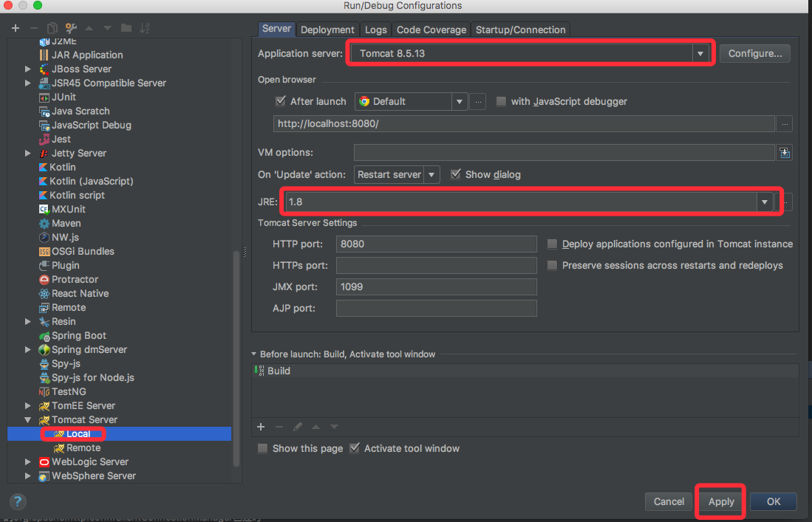The height and width of the screenshot is (522, 812).
Task: Collapse the Before launch section
Action: [253, 354]
